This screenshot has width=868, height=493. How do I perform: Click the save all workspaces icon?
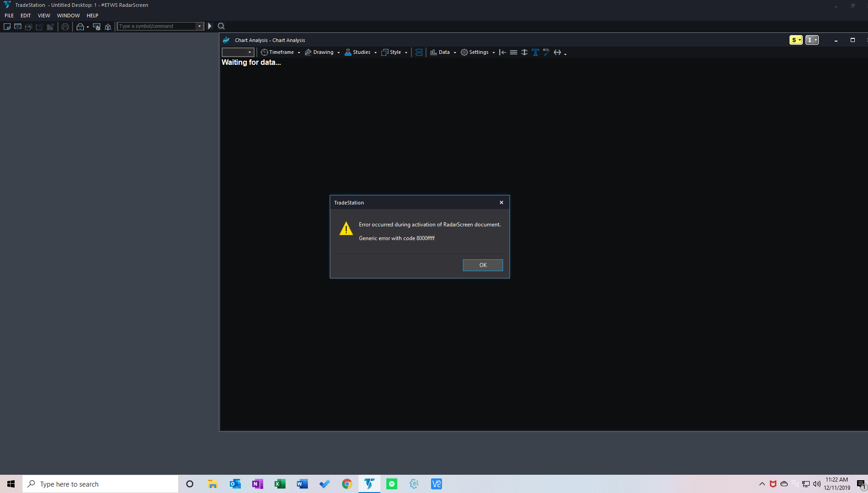coord(29,26)
